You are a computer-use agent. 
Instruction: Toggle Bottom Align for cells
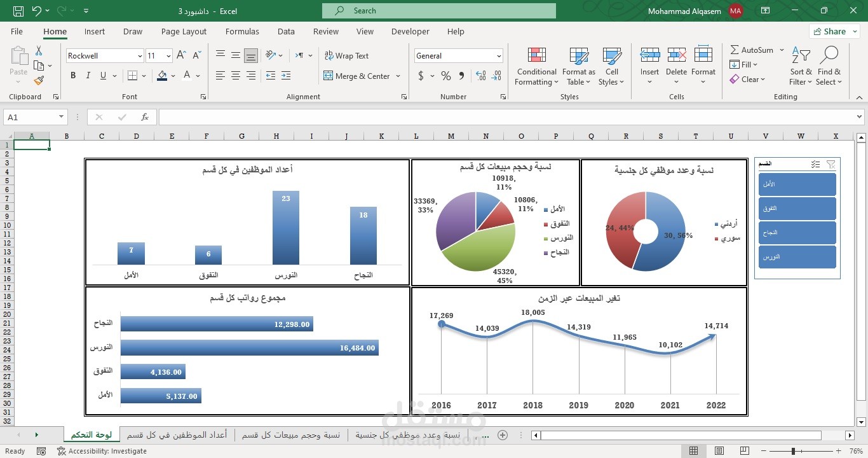(251, 55)
